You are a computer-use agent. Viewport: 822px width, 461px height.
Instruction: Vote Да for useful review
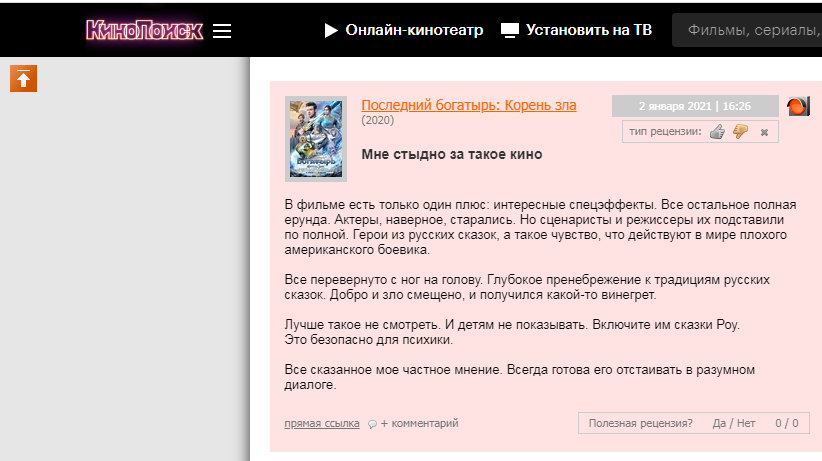tap(719, 423)
